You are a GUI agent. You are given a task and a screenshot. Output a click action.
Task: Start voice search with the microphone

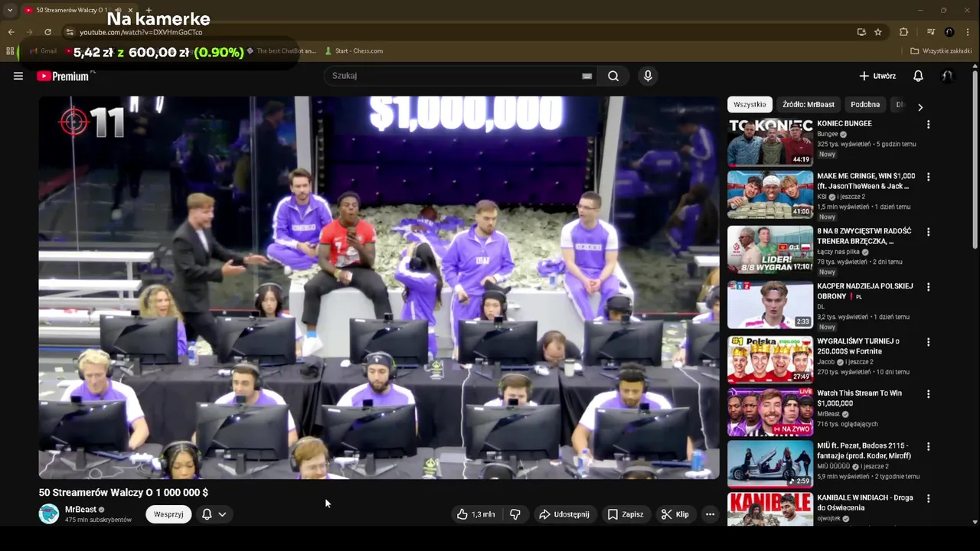(648, 76)
